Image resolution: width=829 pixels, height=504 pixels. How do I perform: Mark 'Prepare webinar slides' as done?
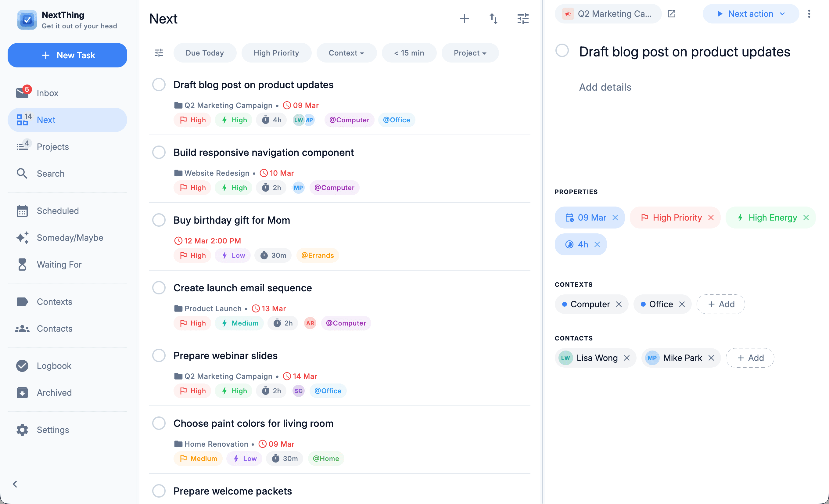point(159,355)
